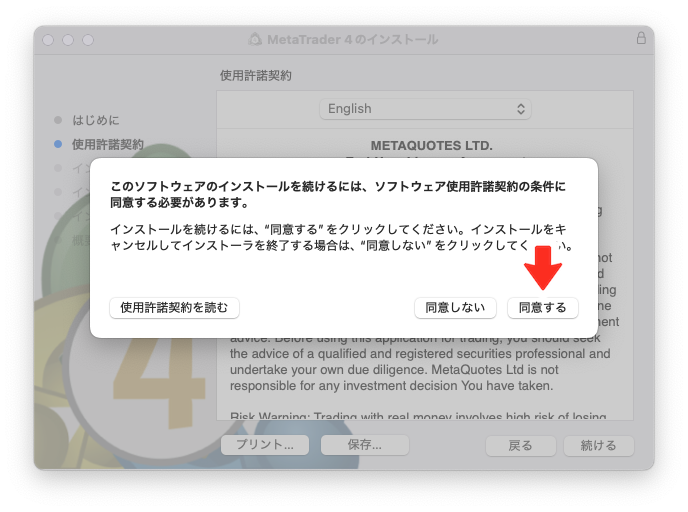Click the 同意する (Agree) button

pos(542,308)
